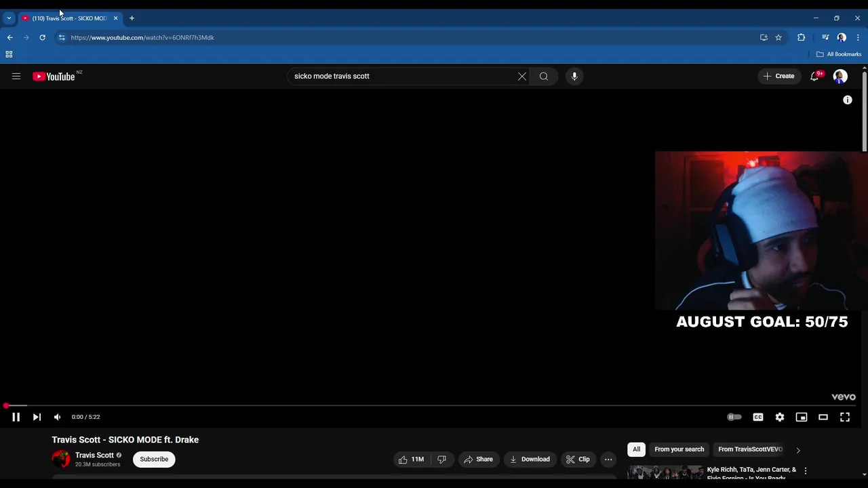
Task: Open the browser profile avatar
Action: (842, 38)
